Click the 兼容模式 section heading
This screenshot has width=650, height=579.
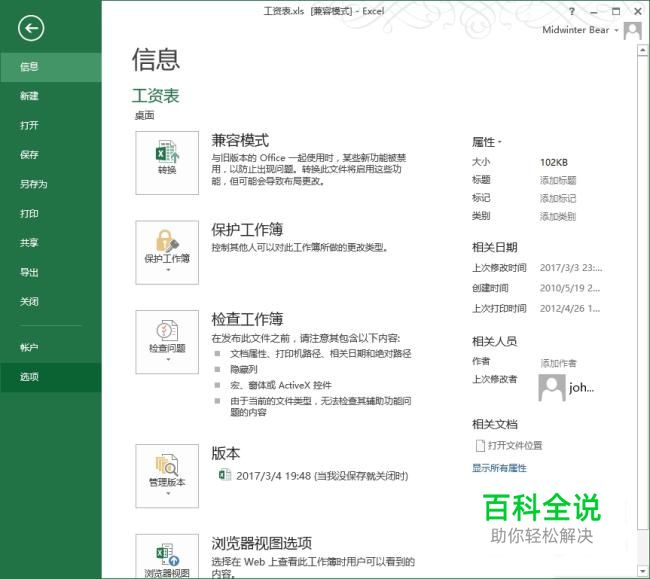tap(240, 140)
